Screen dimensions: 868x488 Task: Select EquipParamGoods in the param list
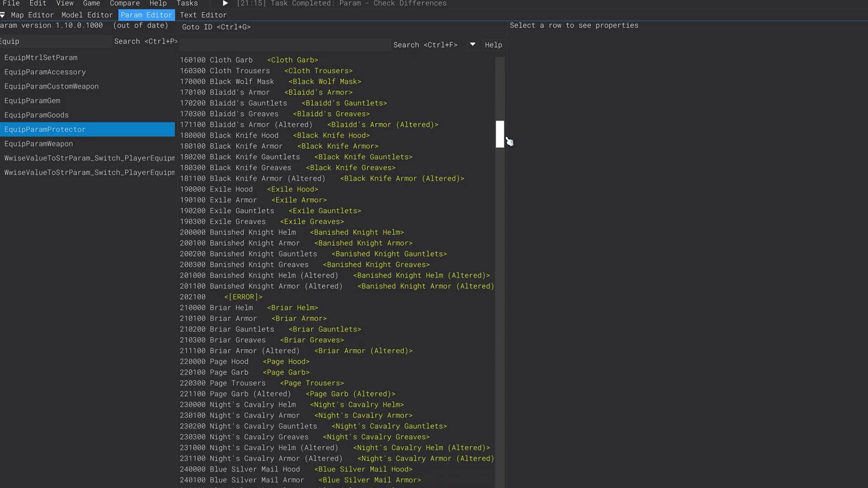36,115
